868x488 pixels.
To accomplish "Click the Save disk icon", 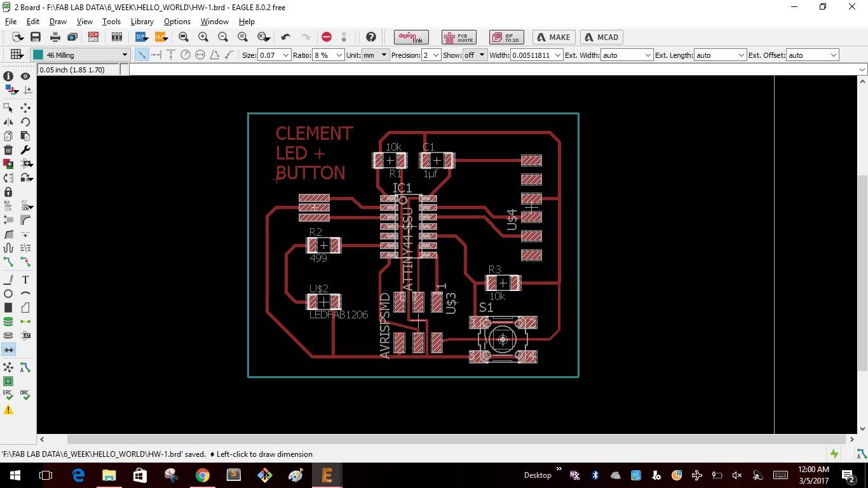I will [36, 37].
